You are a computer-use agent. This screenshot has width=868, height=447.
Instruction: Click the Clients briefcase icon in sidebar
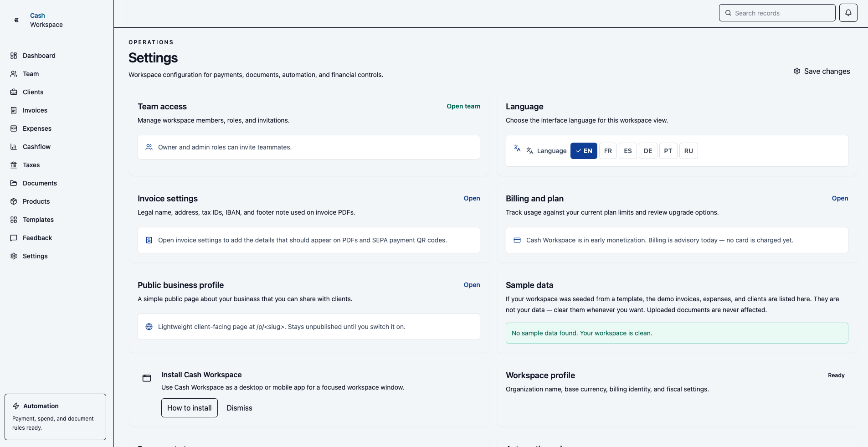click(x=14, y=92)
